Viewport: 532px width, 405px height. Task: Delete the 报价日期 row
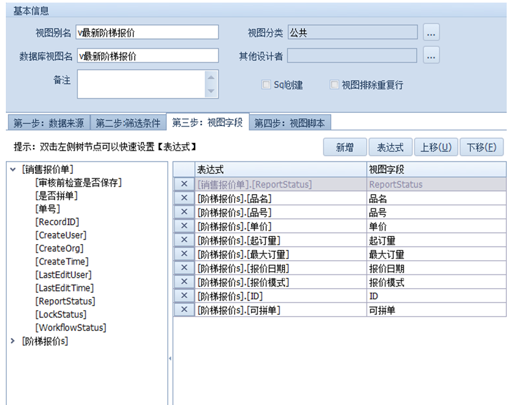tap(184, 268)
